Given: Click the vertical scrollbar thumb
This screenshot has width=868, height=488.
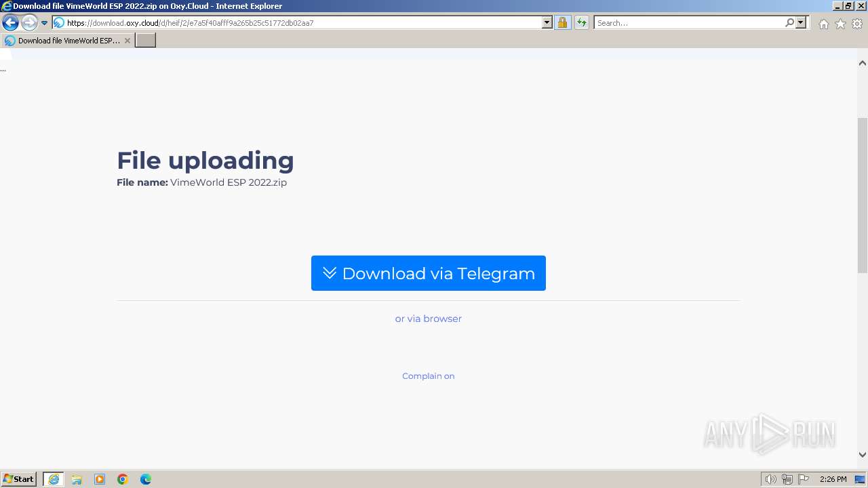Looking at the screenshot, I should [863, 195].
